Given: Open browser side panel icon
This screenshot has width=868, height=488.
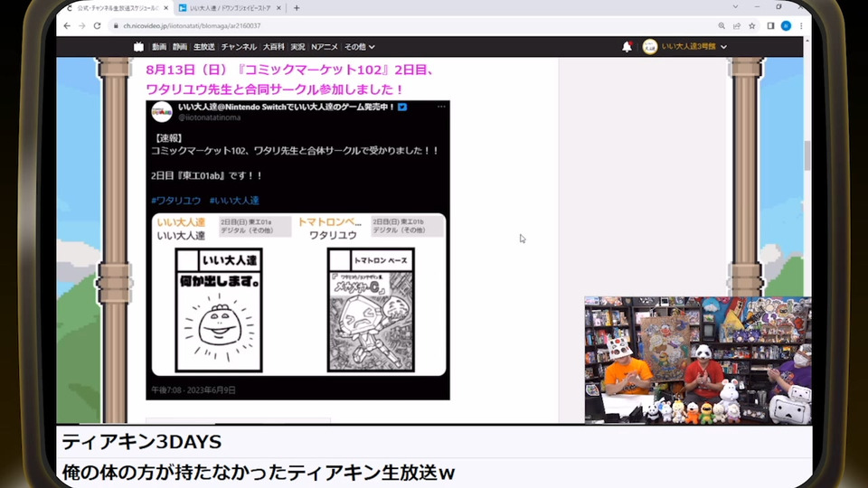Looking at the screenshot, I should click(x=770, y=26).
